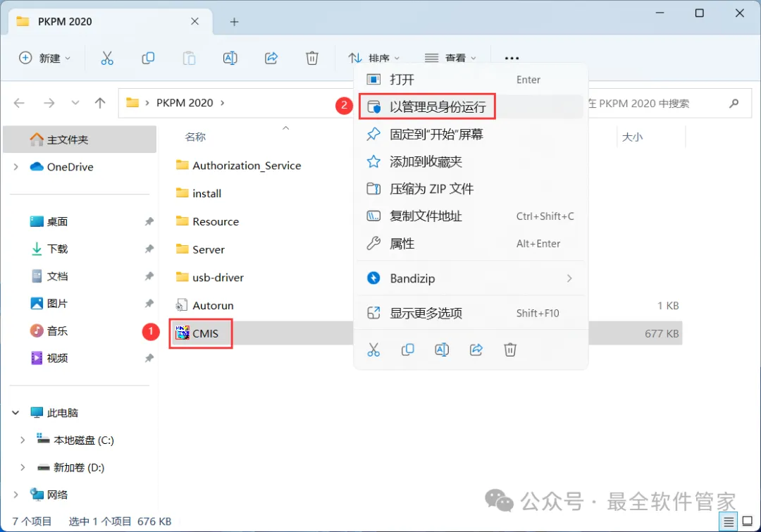This screenshot has height=532, width=761.
Task: Go back with the left arrow
Action: coord(19,103)
